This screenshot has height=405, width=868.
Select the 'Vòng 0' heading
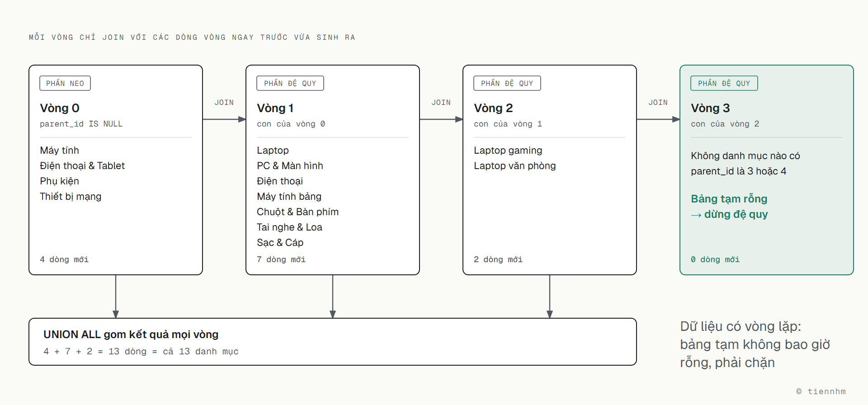pyautogui.click(x=60, y=108)
